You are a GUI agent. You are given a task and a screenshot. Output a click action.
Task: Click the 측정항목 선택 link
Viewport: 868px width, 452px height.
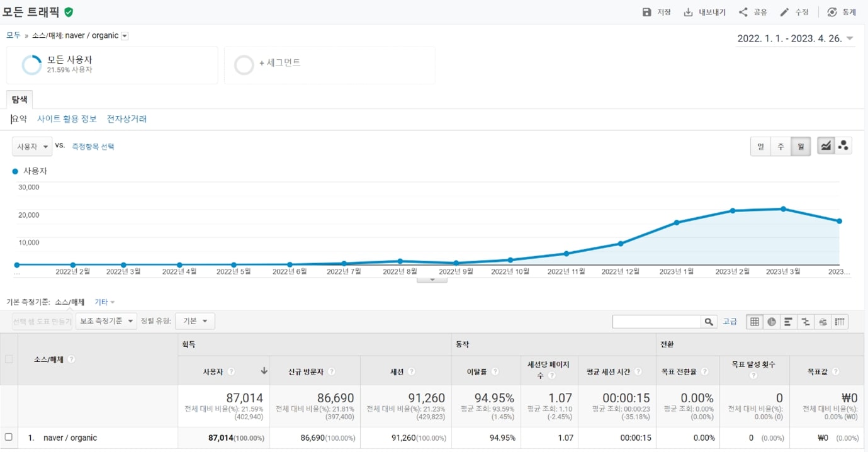click(x=93, y=146)
